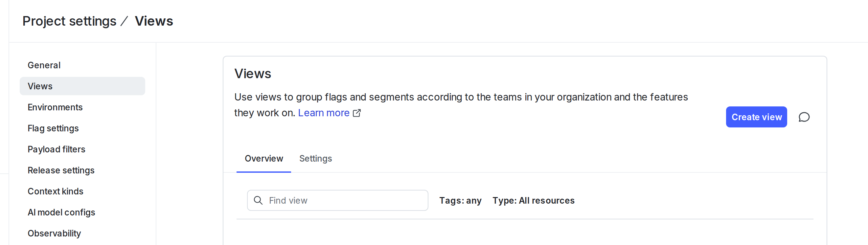Click Project settings in the breadcrumb
The height and width of the screenshot is (245, 868).
tap(69, 21)
